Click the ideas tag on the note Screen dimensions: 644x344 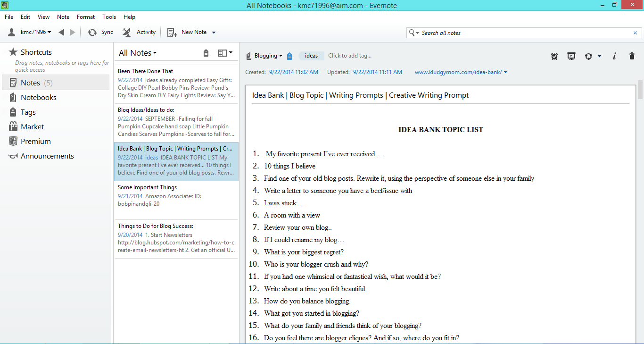[311, 56]
